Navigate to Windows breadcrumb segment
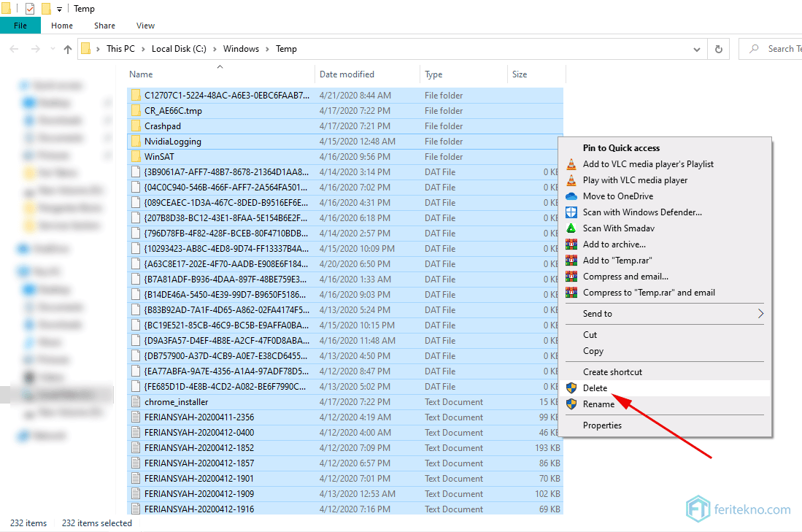This screenshot has height=532, width=802. click(241, 49)
